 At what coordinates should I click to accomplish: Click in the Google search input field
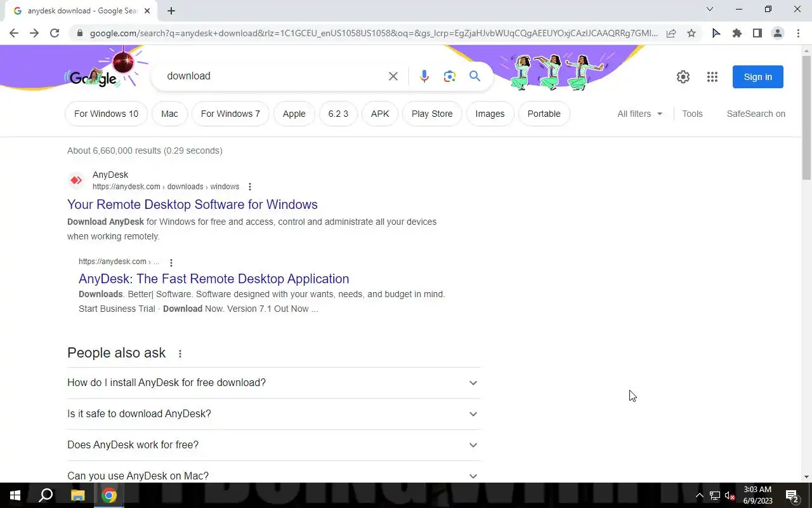coord(273,76)
